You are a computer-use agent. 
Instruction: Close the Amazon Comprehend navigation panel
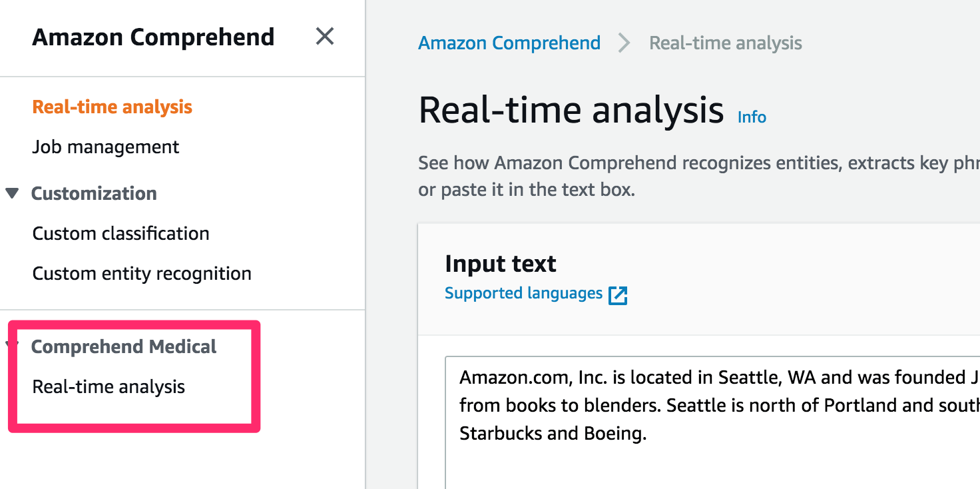[x=324, y=37]
